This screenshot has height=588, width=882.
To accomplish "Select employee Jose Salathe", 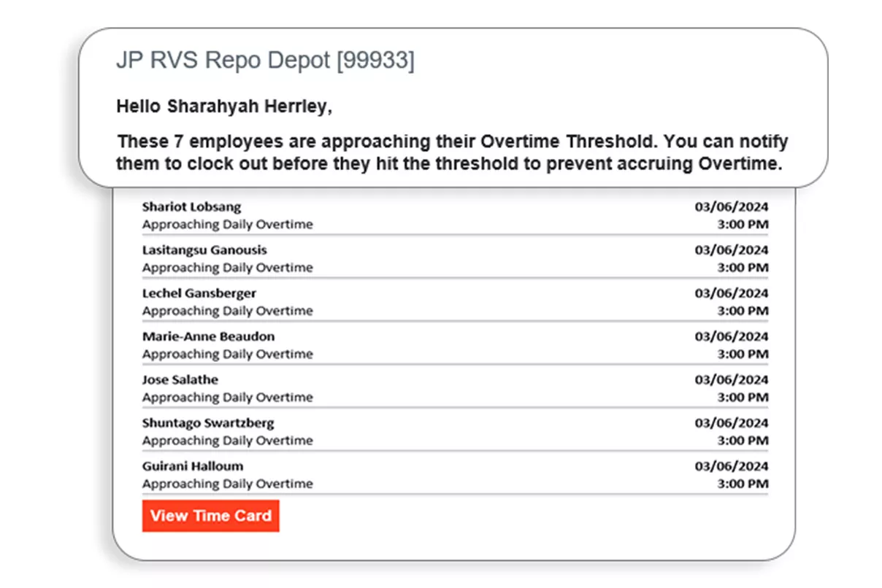I will [x=180, y=379].
